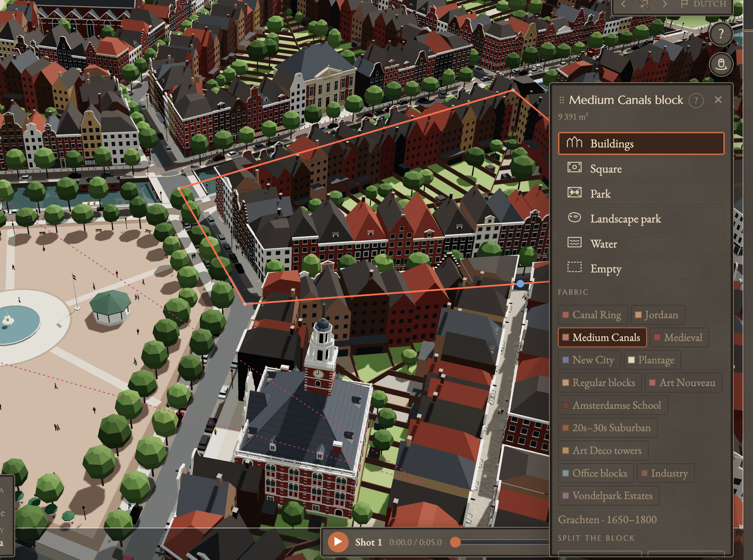The image size is (753, 560).
Task: Open the round question mark help button
Action: [721, 34]
